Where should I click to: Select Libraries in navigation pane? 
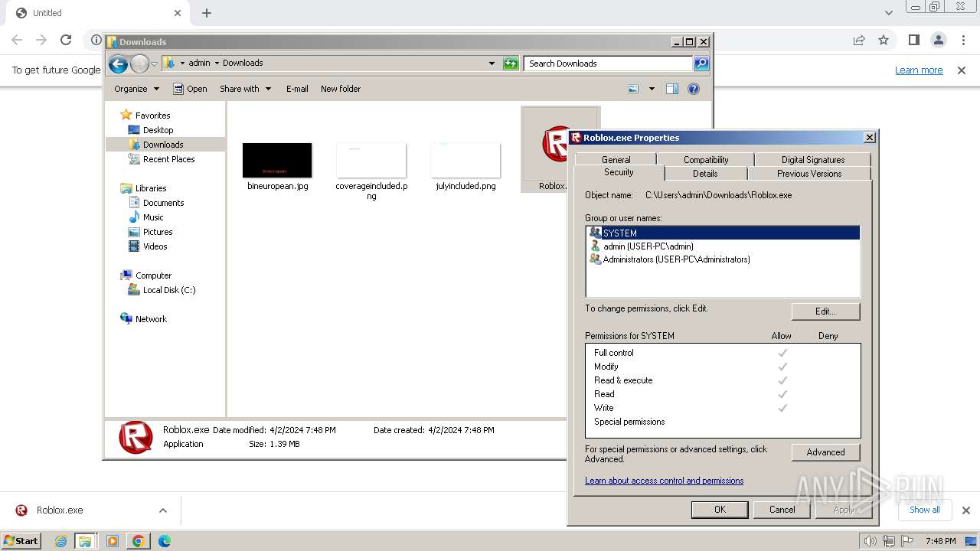click(x=151, y=188)
